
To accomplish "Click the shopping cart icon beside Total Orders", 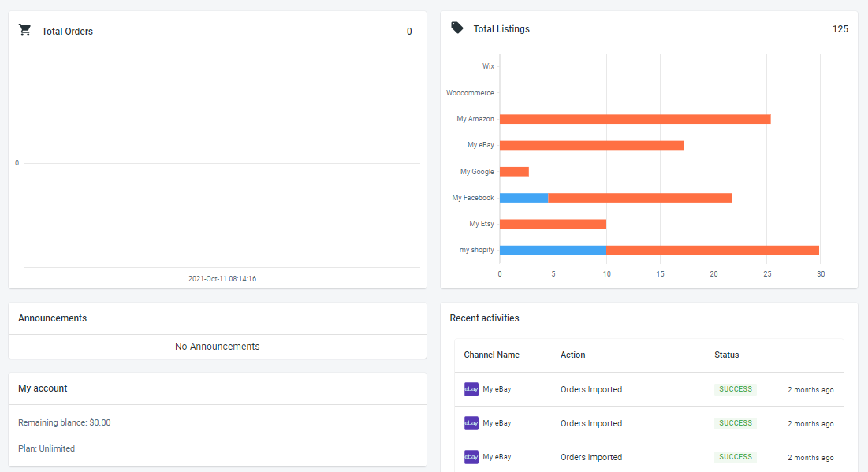I will pyautogui.click(x=25, y=30).
